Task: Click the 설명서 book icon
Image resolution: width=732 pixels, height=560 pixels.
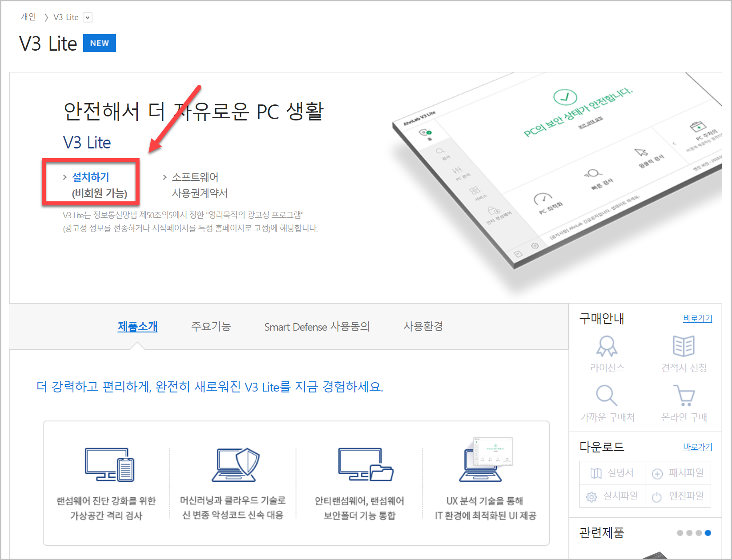Action: [596, 473]
